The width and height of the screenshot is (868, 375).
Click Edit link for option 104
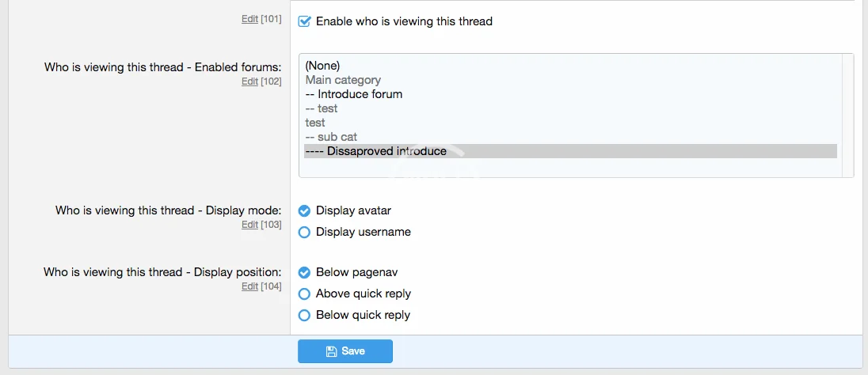[x=249, y=286]
